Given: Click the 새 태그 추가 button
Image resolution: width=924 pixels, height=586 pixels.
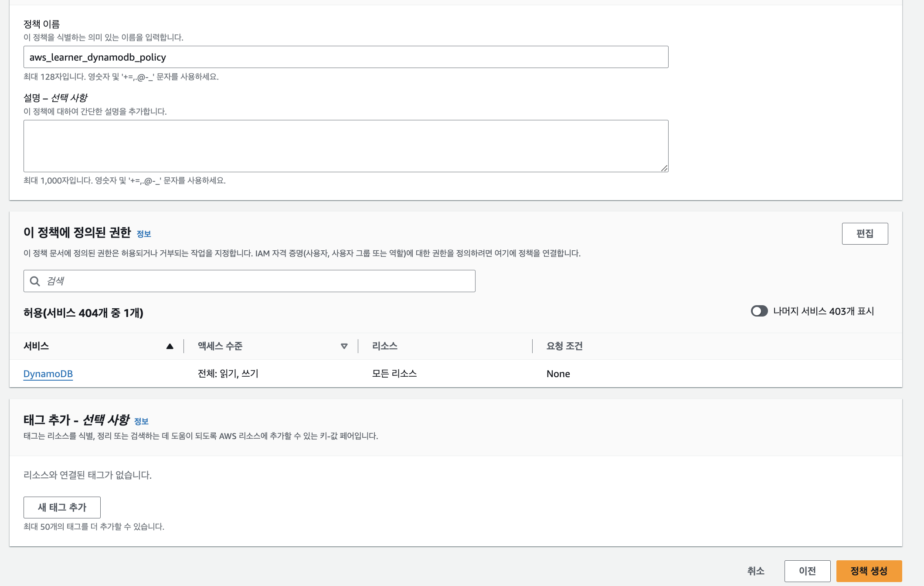Looking at the screenshot, I should coord(62,508).
